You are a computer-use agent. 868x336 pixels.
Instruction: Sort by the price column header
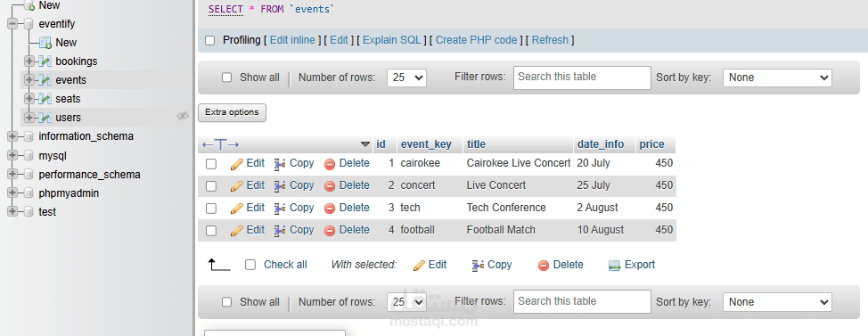[x=651, y=144]
